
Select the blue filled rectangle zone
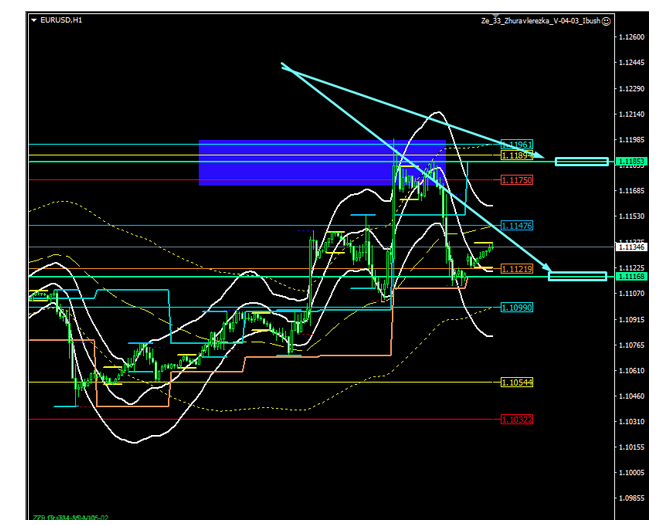tap(321, 162)
